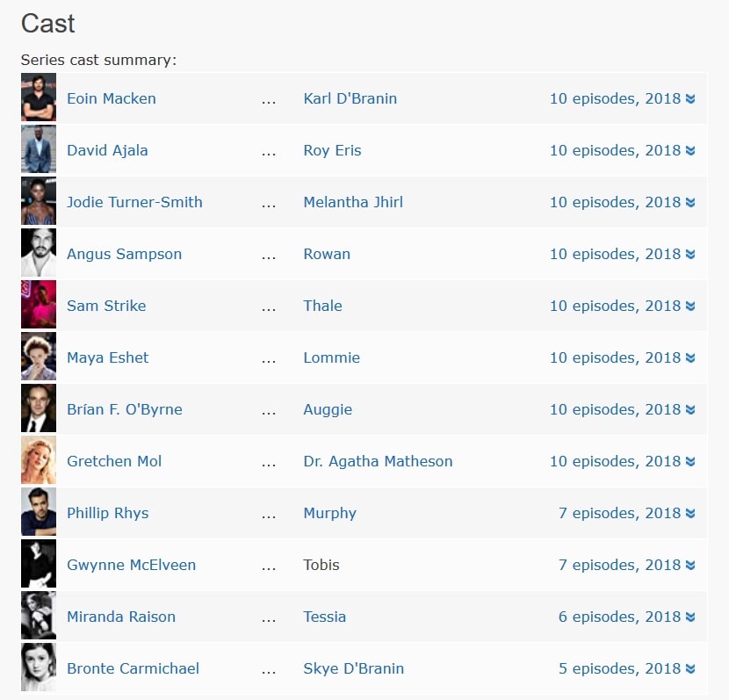Click the Skye D'Branin character link
The image size is (729, 700).
pos(351,668)
